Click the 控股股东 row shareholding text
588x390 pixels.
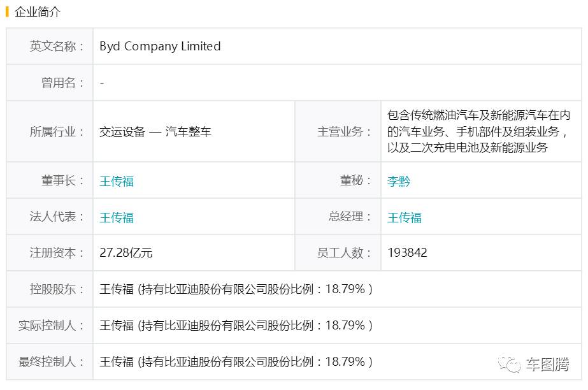(x=236, y=289)
